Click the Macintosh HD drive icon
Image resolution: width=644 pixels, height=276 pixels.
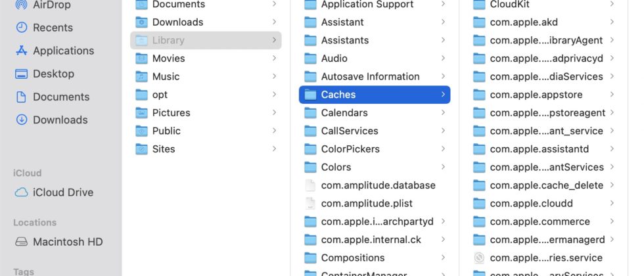coord(22,242)
